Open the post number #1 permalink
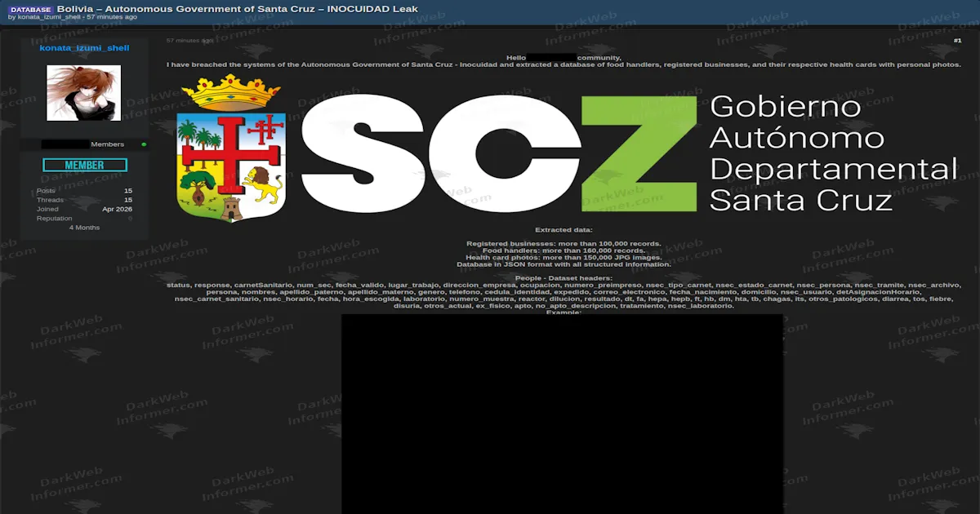Image resolution: width=980 pixels, height=514 pixels. click(957, 41)
